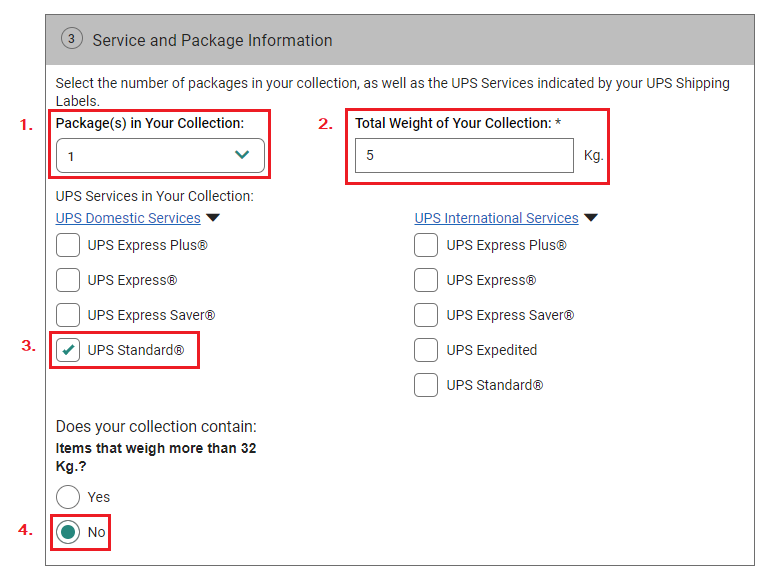776x583 pixels.
Task: Enable domestic UPS Express Saver
Action: [x=68, y=315]
